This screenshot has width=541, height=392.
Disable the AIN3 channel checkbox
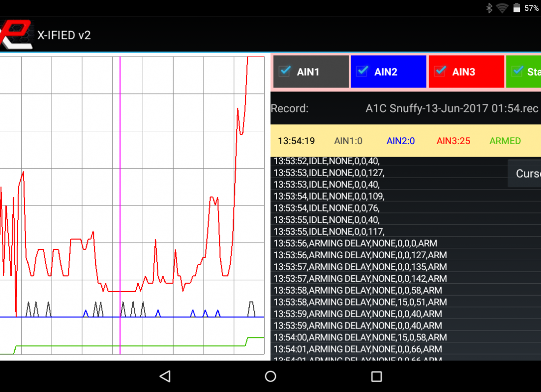(x=440, y=71)
